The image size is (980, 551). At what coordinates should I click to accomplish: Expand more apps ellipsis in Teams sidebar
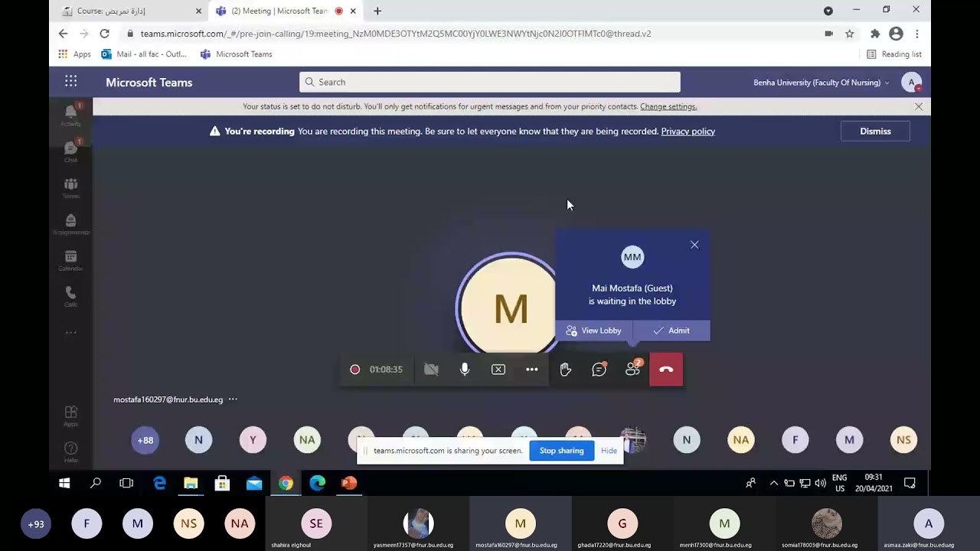pyautogui.click(x=70, y=332)
